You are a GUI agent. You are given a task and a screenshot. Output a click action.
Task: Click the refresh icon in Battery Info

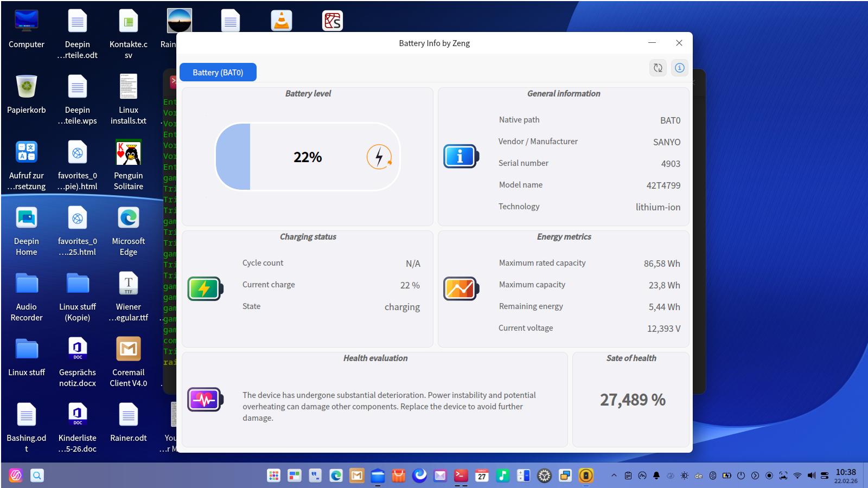coord(658,68)
